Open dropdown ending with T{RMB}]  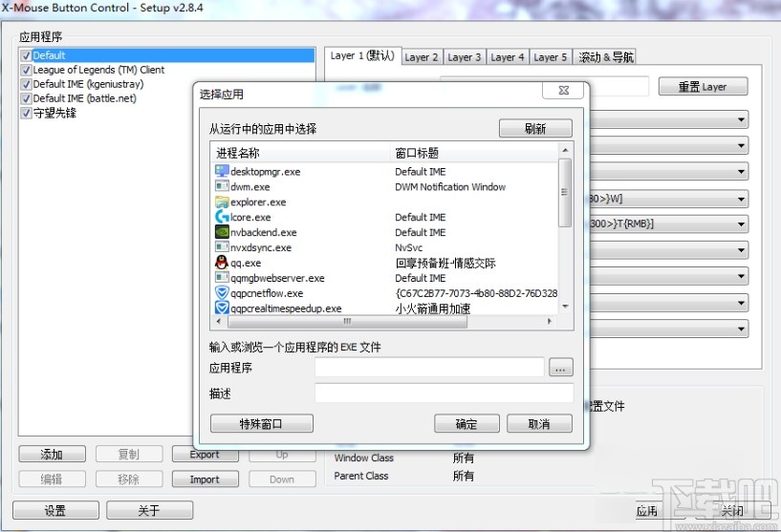[x=741, y=224]
